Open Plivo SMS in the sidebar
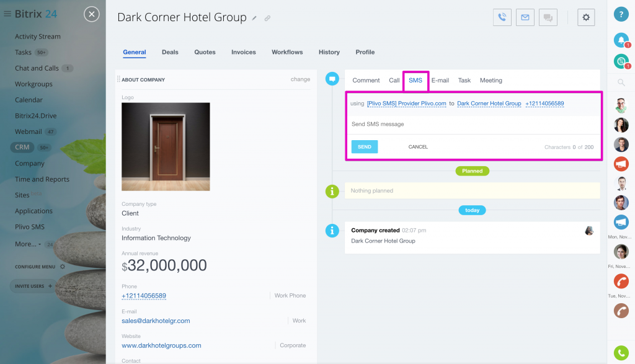 pyautogui.click(x=30, y=227)
